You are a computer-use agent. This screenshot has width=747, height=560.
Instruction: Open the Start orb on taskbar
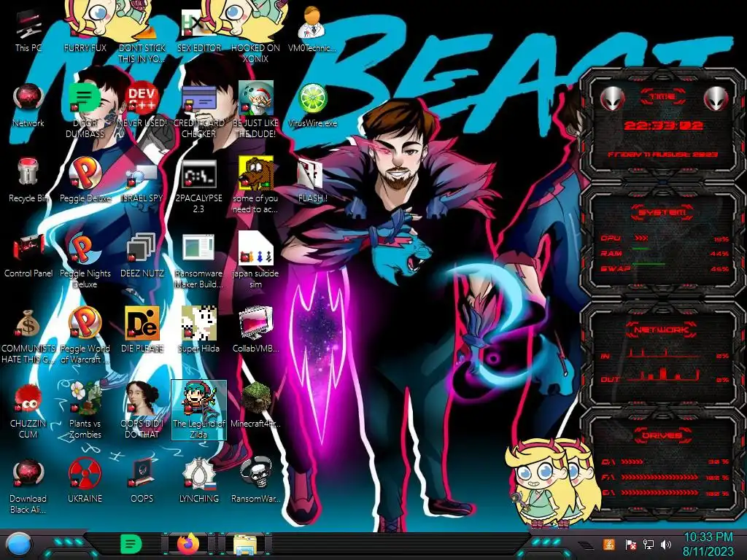(x=19, y=545)
